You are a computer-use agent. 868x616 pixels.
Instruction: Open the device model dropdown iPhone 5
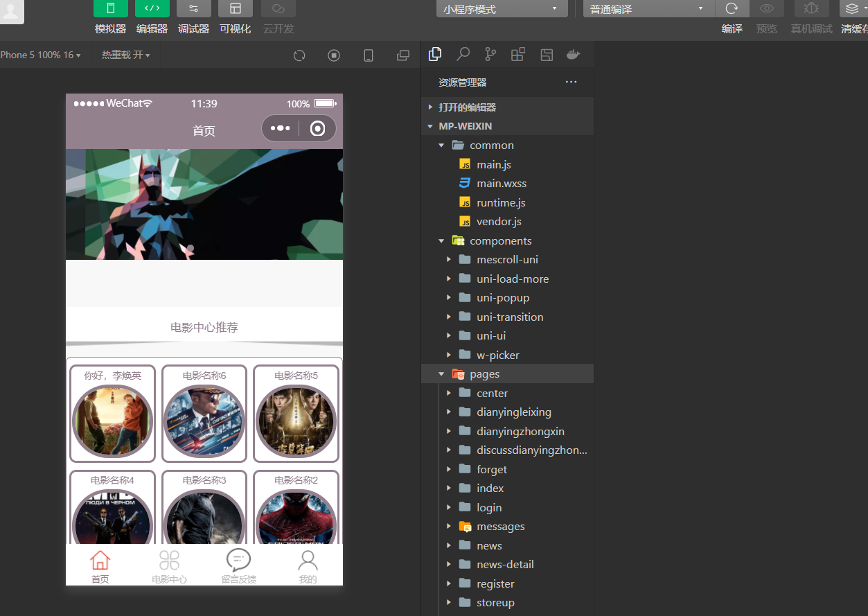pos(40,55)
